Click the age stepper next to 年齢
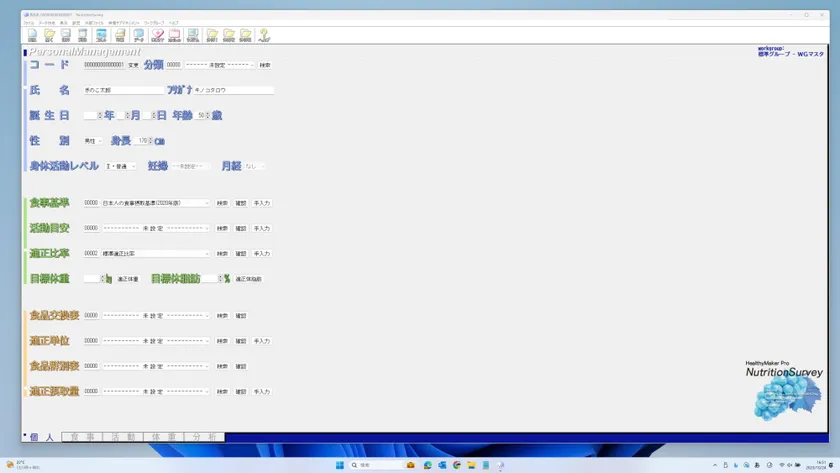 click(x=208, y=115)
